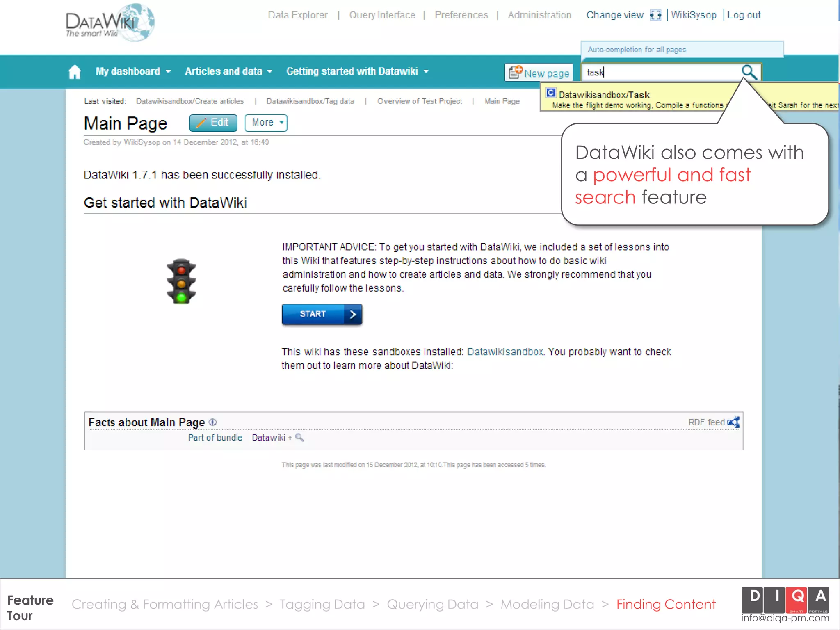Expand Getting started with Datawiki menu
Viewport: 840px width, 630px height.
(x=357, y=71)
